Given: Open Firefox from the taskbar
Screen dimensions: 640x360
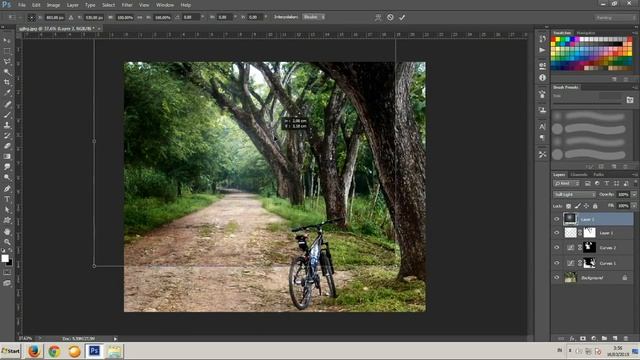Looking at the screenshot, I should click(x=34, y=351).
